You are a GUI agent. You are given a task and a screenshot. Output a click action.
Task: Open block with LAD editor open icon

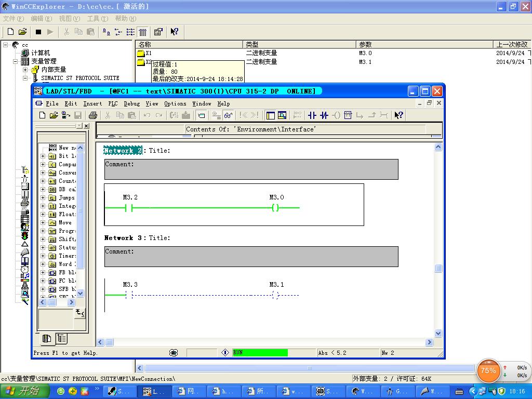point(54,115)
